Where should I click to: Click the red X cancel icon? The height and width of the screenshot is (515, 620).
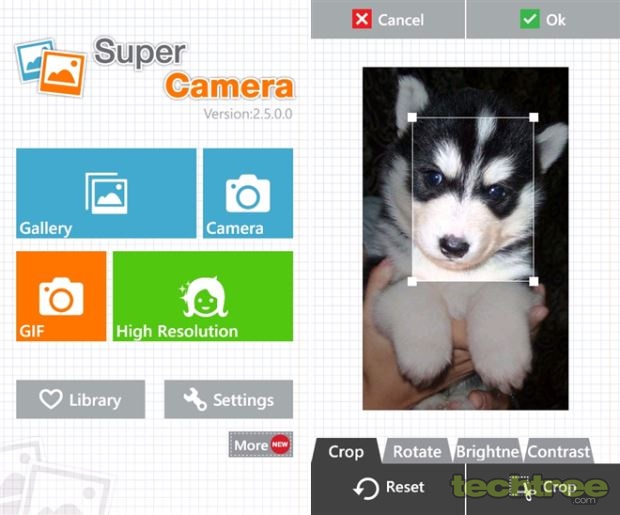(x=362, y=19)
